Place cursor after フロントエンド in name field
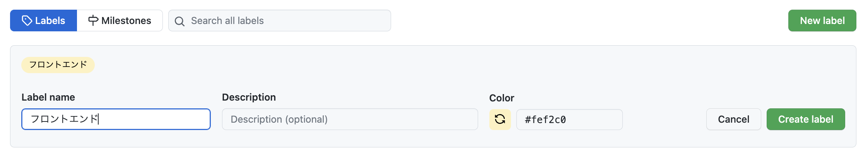 [x=99, y=119]
